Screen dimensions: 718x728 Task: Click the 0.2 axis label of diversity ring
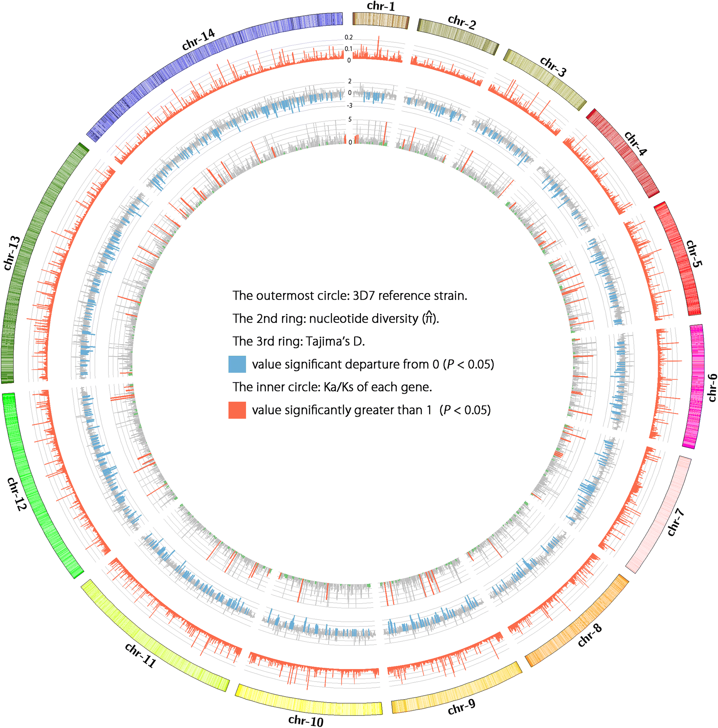point(348,38)
